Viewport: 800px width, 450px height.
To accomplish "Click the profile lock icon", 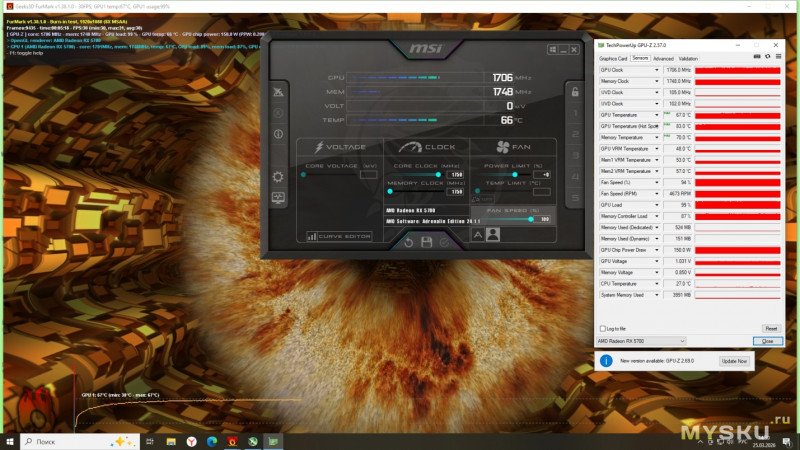I will [x=574, y=91].
